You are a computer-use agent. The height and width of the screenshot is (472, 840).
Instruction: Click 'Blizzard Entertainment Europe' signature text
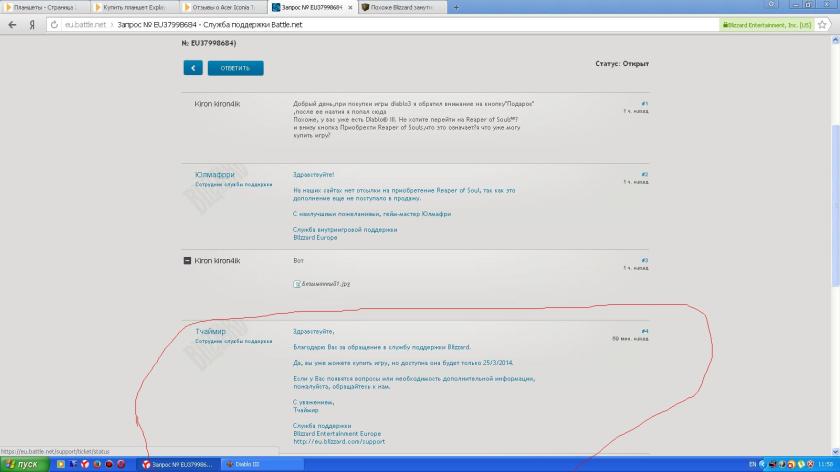(x=337, y=433)
